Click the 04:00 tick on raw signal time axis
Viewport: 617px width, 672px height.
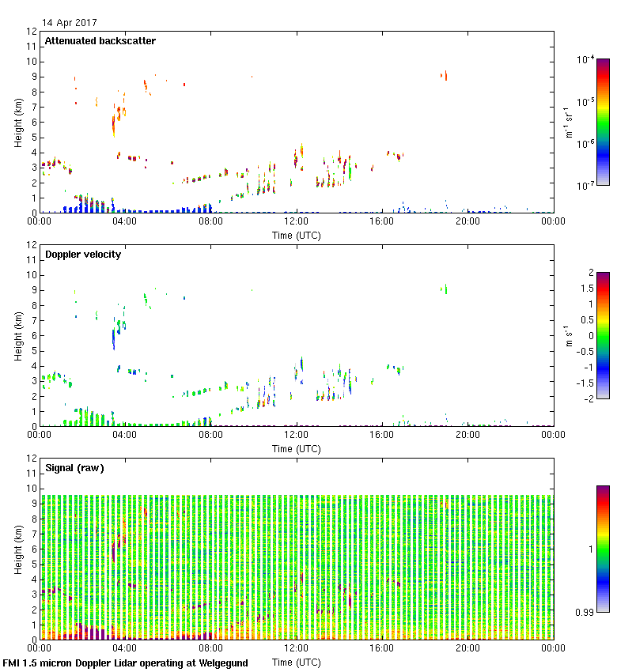coord(125,649)
